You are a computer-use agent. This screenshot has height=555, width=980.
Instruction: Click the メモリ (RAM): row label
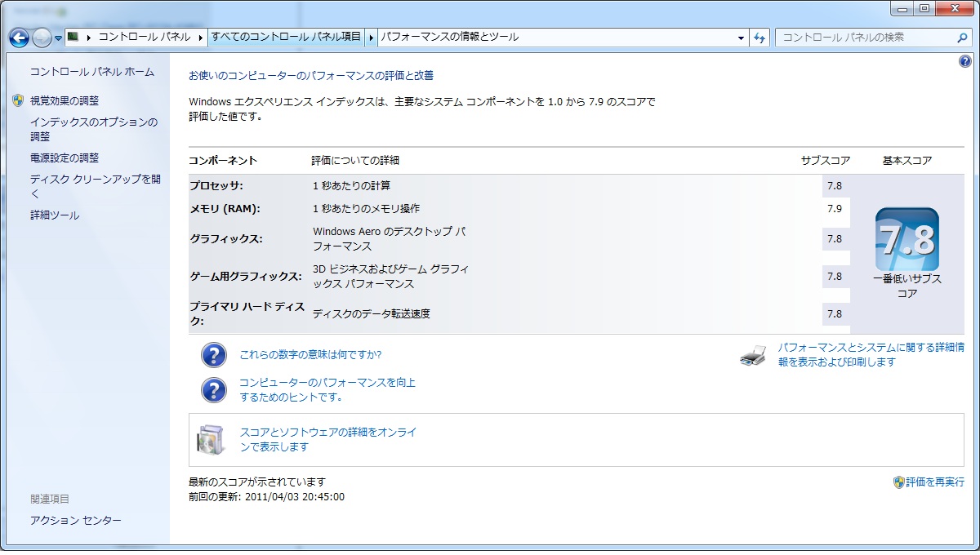[225, 208]
